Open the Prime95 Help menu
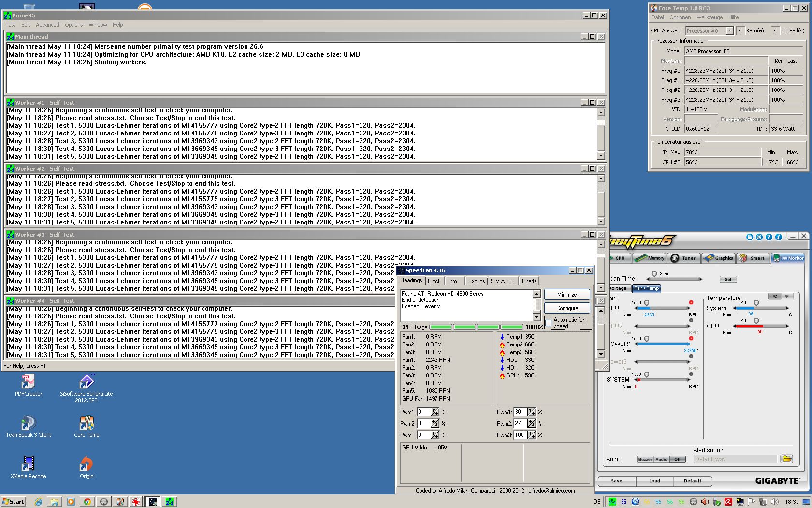 (x=118, y=25)
